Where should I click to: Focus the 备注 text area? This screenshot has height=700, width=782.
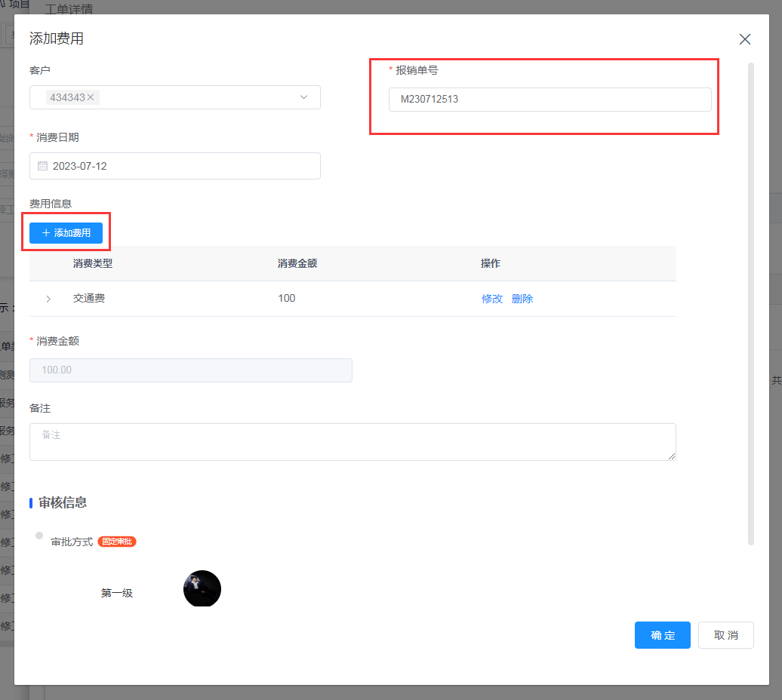coord(352,442)
